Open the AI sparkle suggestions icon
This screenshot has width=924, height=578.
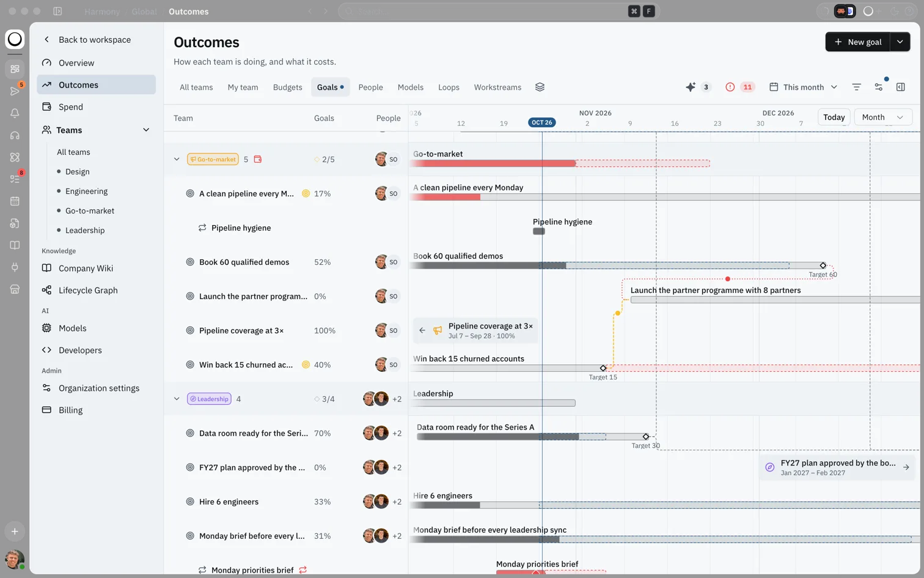point(691,87)
